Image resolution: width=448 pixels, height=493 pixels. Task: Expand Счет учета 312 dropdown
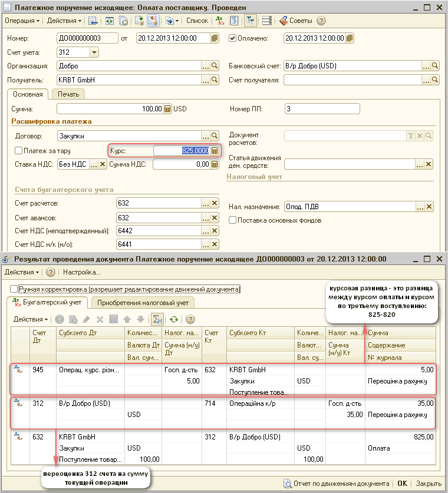pos(94,52)
